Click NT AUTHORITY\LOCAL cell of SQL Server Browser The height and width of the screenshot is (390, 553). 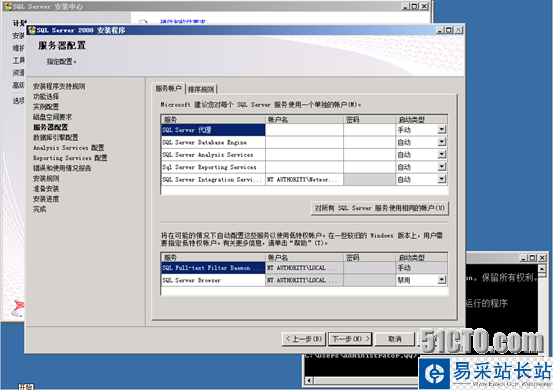[304, 280]
